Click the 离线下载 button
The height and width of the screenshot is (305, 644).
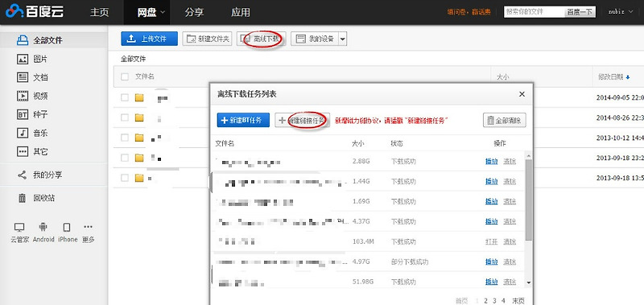(261, 39)
